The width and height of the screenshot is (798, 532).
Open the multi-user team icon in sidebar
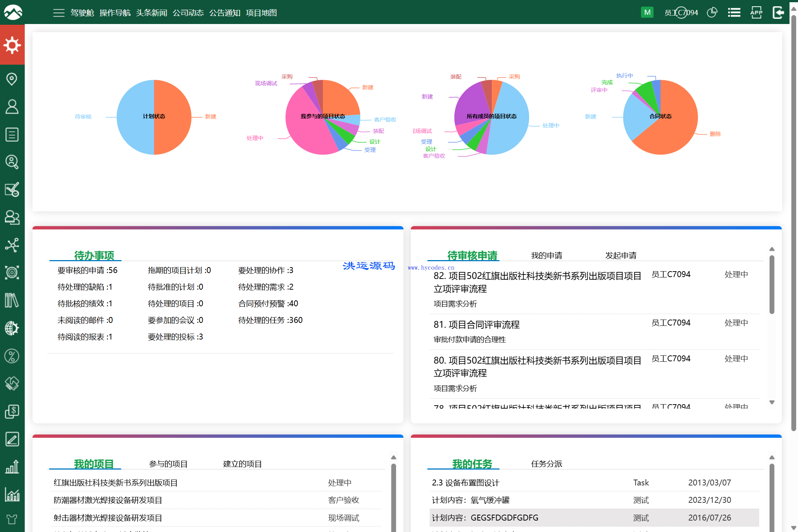click(x=12, y=217)
